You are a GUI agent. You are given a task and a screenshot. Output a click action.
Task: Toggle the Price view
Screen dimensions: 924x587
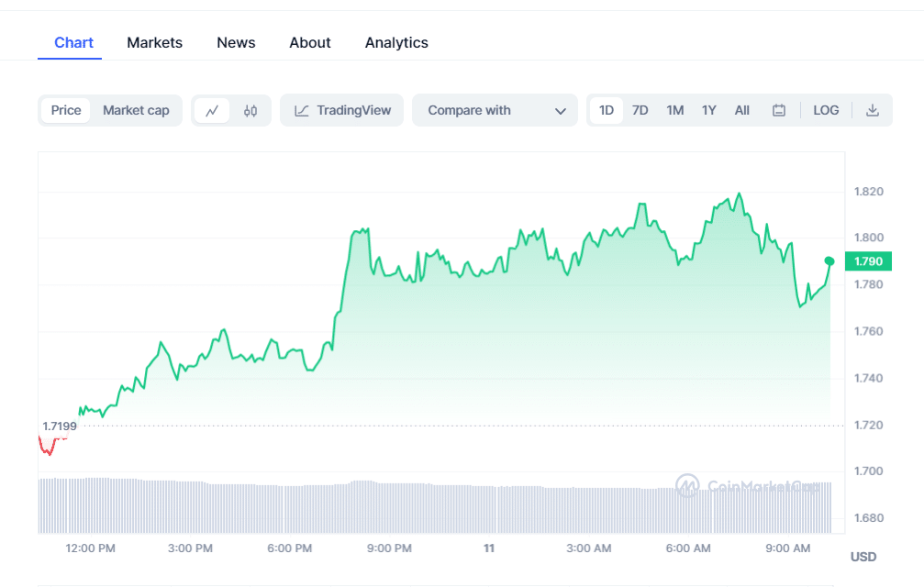(66, 110)
